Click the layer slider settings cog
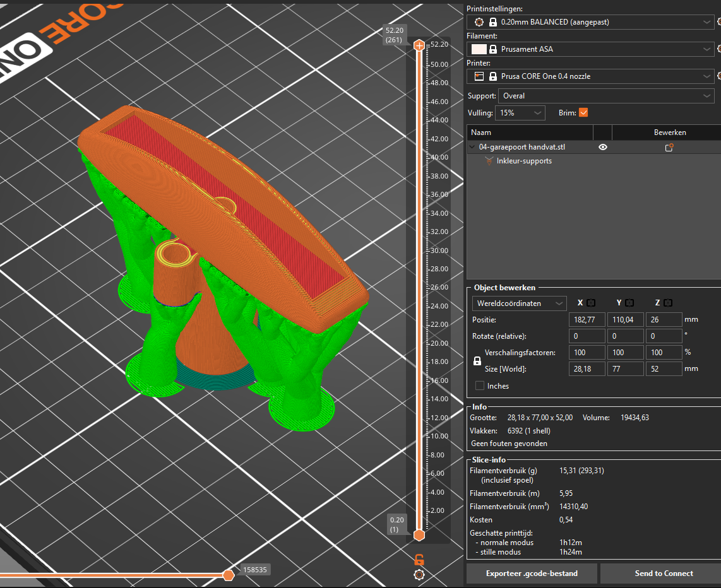The width and height of the screenshot is (721, 588). (x=419, y=574)
